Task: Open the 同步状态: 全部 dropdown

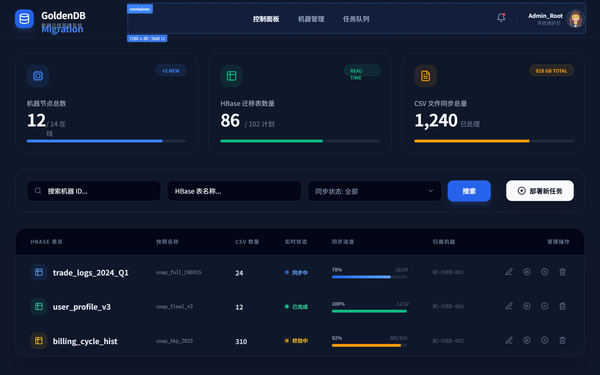Action: click(374, 191)
